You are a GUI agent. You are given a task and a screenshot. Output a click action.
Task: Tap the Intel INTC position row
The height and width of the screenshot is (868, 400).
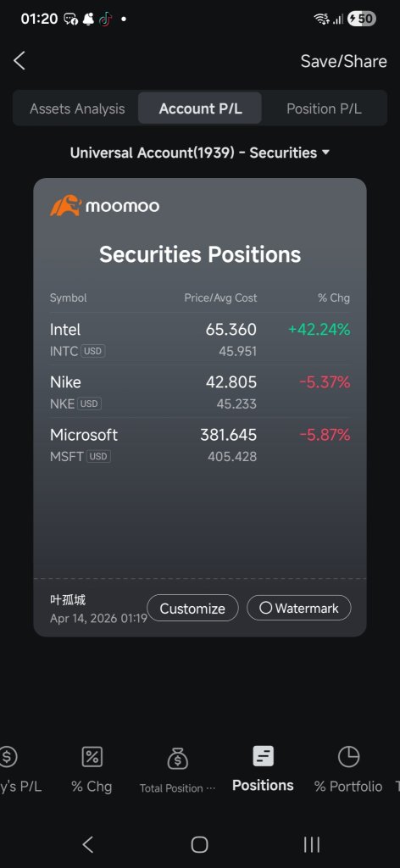200,339
